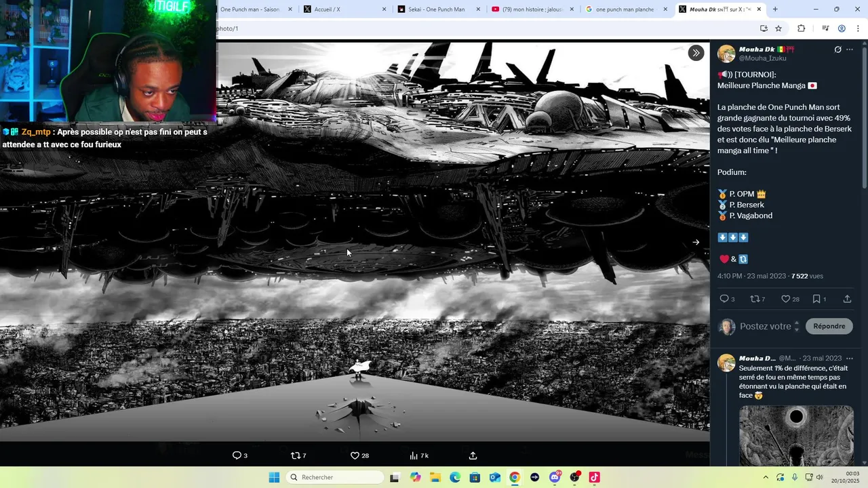The image size is (868, 488).
Task: Click Windows Rechercher search box
Action: (x=336, y=477)
